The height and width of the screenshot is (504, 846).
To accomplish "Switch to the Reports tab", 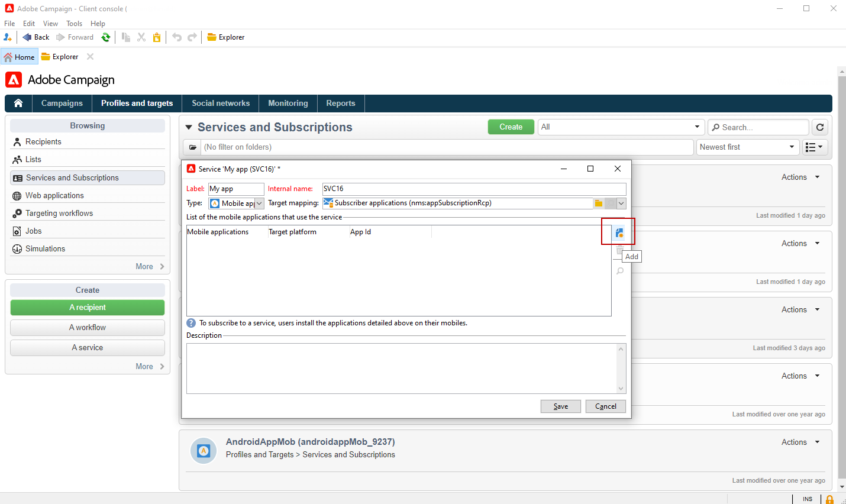I will click(x=341, y=104).
